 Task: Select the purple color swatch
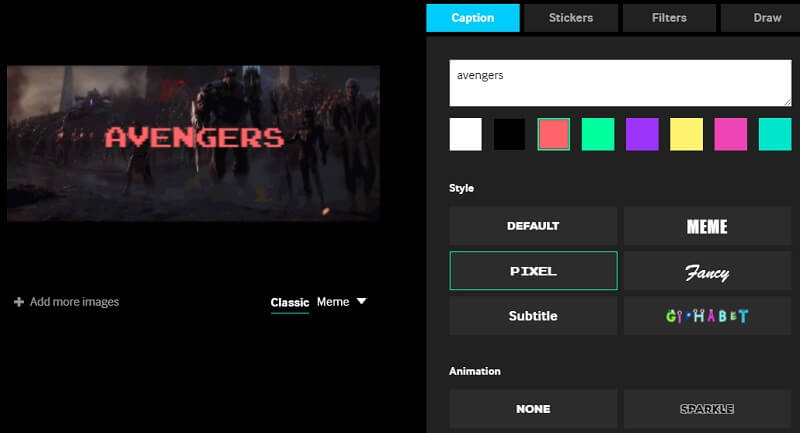[642, 134]
